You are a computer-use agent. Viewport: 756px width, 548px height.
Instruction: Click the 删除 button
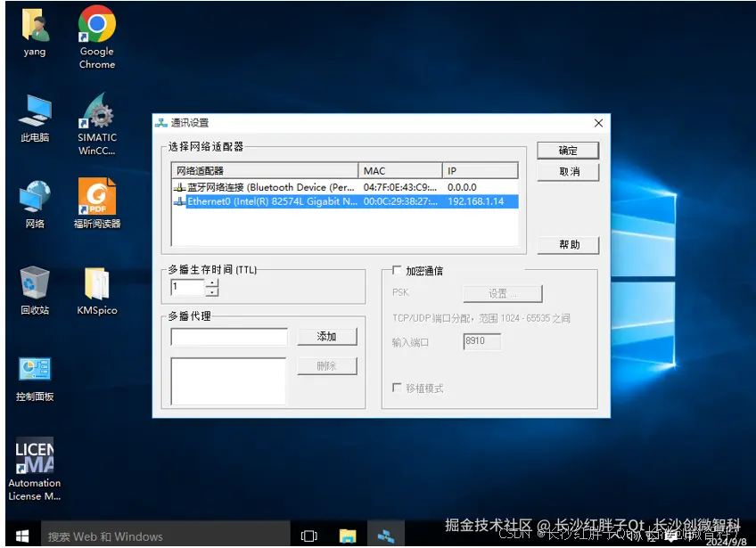(327, 366)
